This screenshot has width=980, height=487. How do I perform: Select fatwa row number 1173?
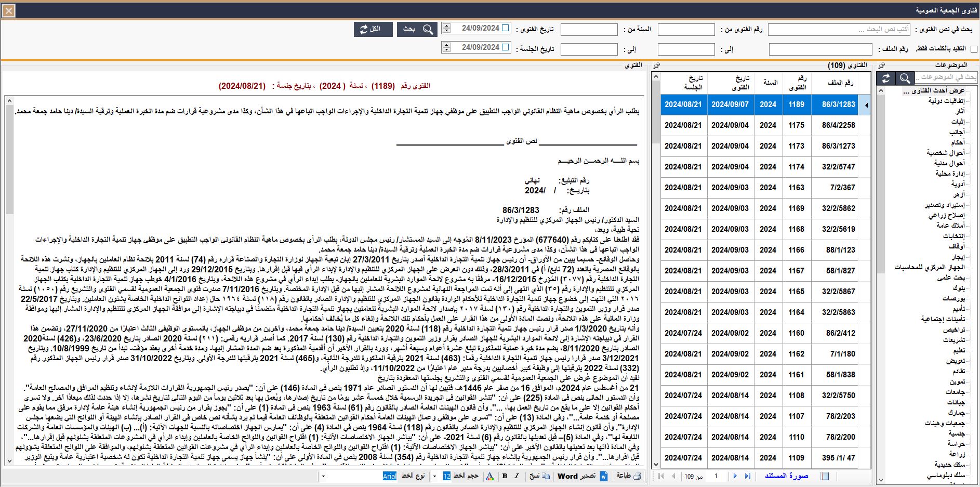pyautogui.click(x=765, y=146)
